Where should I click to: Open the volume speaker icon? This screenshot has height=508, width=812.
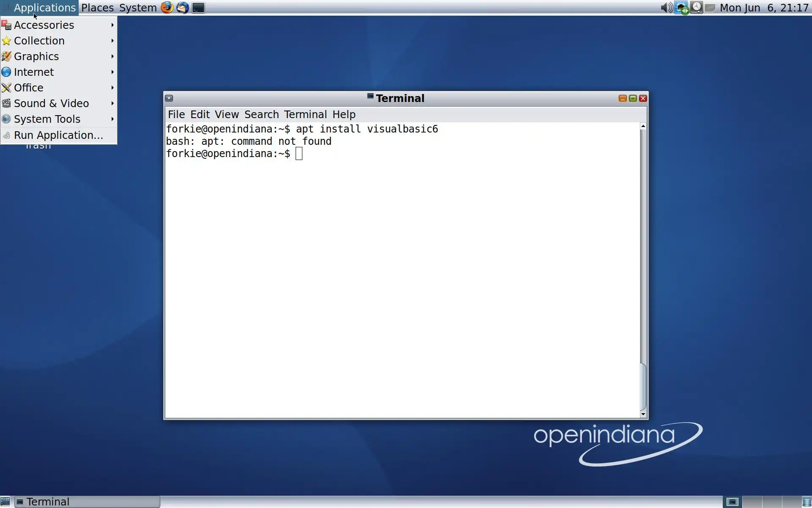point(666,8)
